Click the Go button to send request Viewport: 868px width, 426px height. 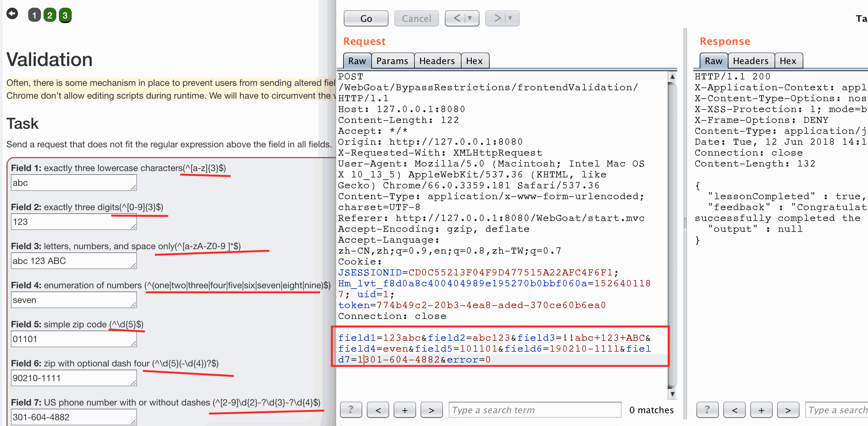366,18
